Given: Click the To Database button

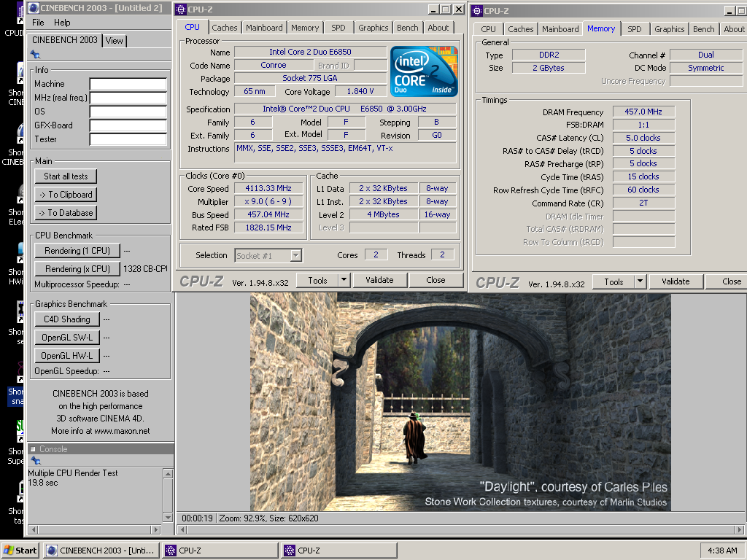Looking at the screenshot, I should 66,213.
